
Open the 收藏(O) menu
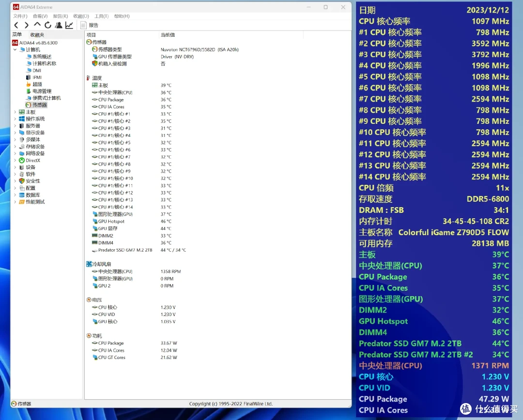[81, 16]
